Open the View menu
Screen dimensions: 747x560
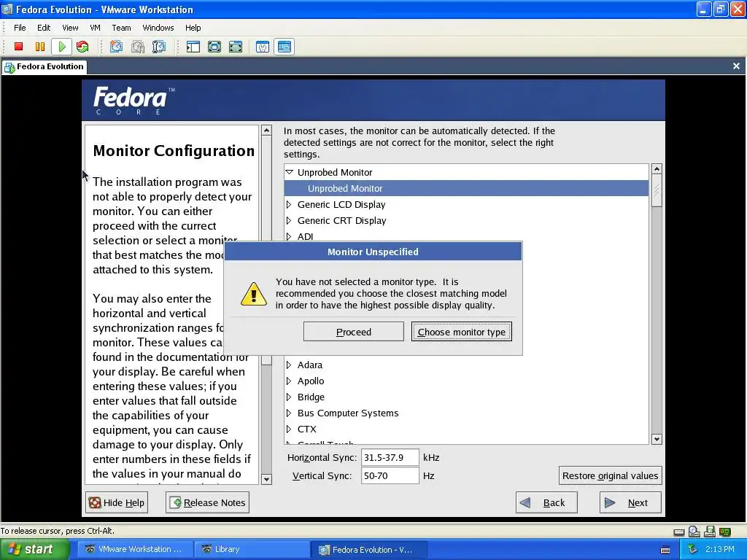click(x=70, y=28)
